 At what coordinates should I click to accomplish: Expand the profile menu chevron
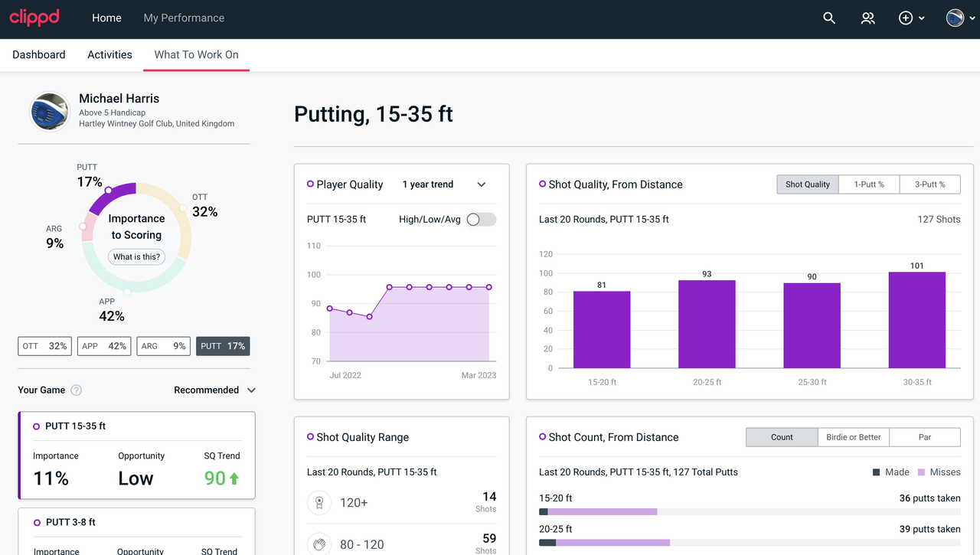coord(972,18)
